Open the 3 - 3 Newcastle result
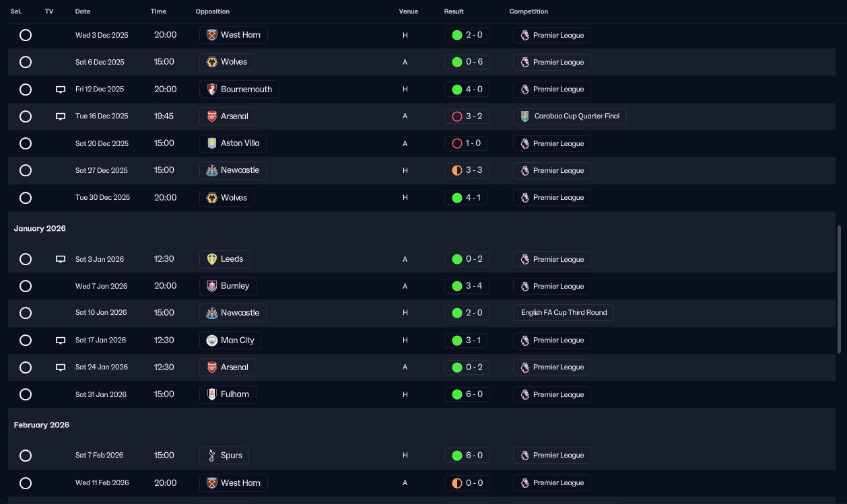The width and height of the screenshot is (847, 504). (467, 171)
